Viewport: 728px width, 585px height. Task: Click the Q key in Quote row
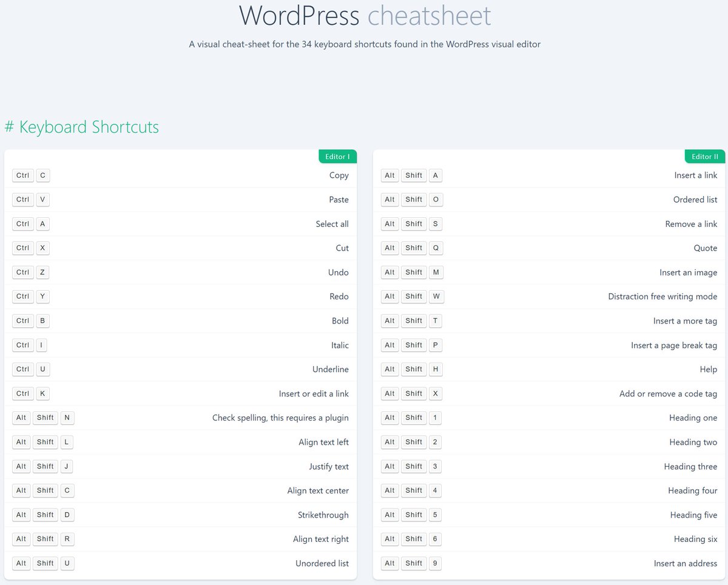(x=436, y=248)
